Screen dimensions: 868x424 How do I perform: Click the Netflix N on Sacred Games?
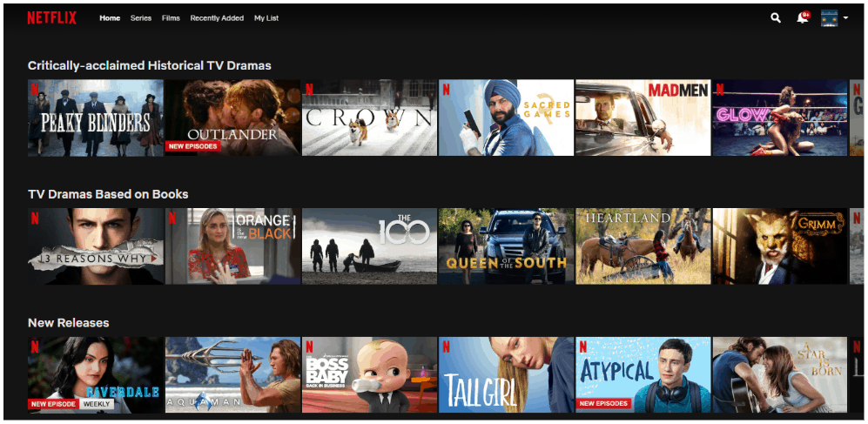pyautogui.click(x=446, y=90)
